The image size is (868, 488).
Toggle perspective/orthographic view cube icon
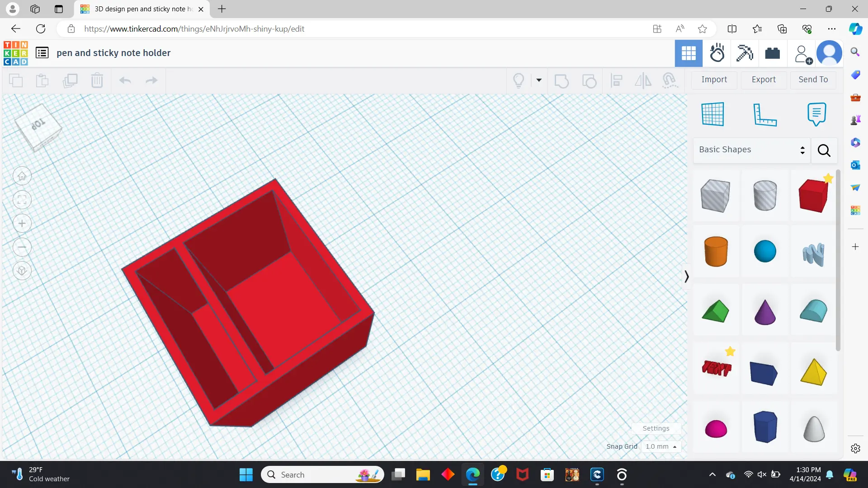pos(22,271)
